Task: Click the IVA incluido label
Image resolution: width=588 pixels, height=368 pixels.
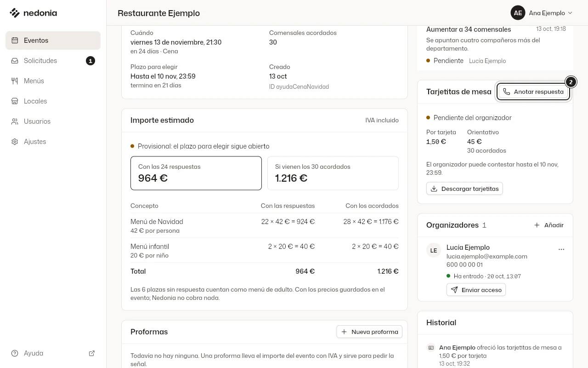Action: click(382, 120)
